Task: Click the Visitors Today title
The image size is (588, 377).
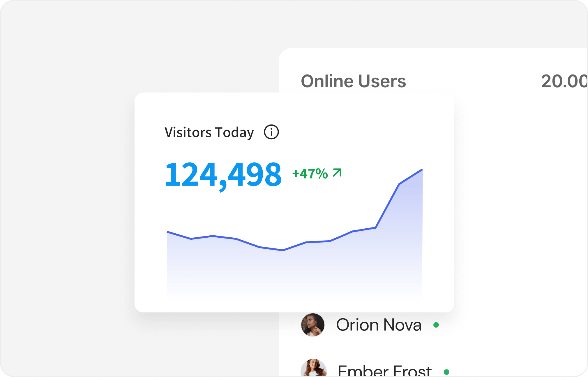Action: point(209,133)
